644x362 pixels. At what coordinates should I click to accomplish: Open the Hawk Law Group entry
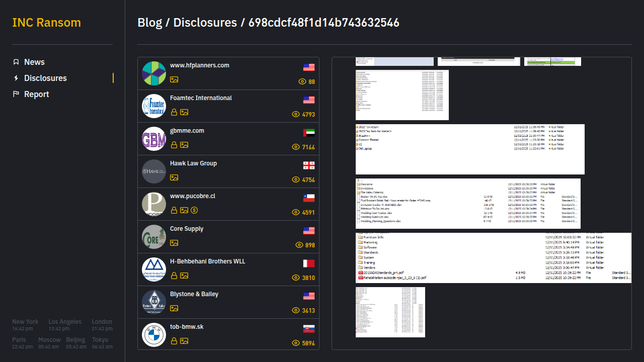(193, 163)
